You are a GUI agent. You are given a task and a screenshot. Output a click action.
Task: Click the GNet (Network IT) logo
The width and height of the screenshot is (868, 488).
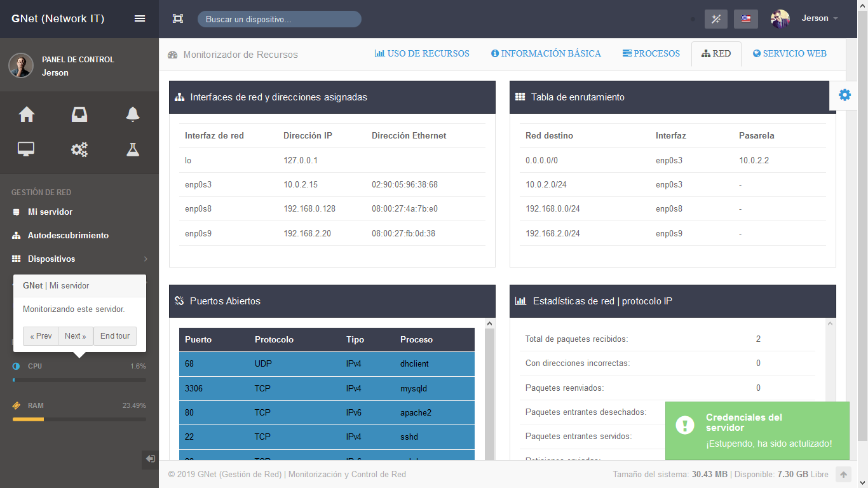tap(58, 18)
